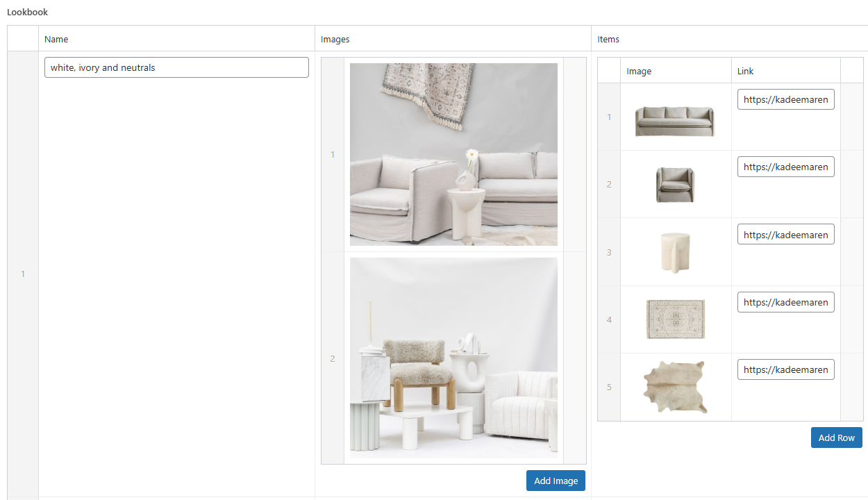Image resolution: width=868 pixels, height=500 pixels.
Task: Click row handle 1 in Images list
Action: [x=333, y=154]
